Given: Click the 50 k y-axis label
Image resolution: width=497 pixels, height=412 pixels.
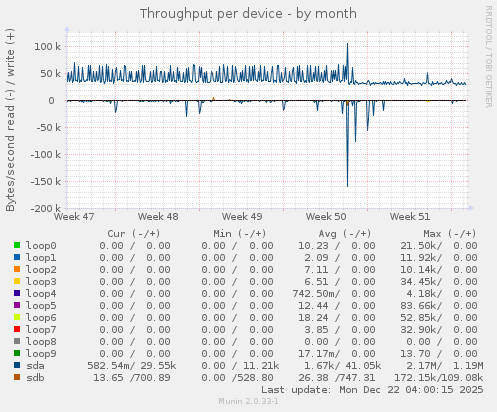Looking at the screenshot, I should click(x=51, y=74).
